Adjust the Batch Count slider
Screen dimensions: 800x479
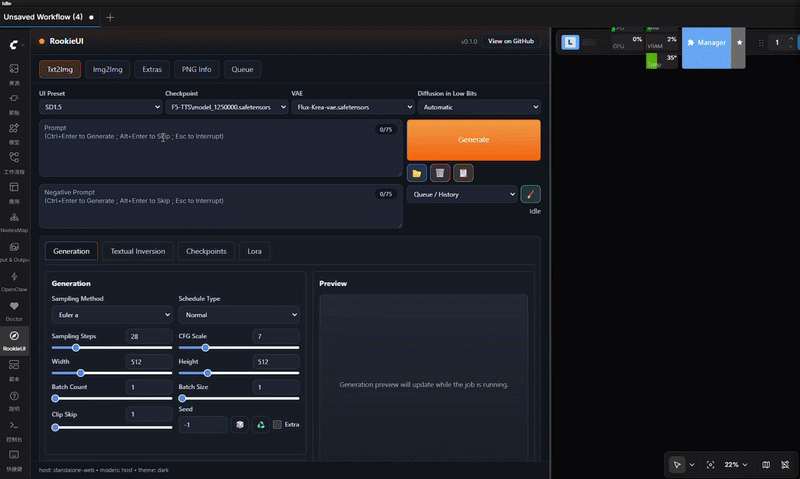point(112,398)
